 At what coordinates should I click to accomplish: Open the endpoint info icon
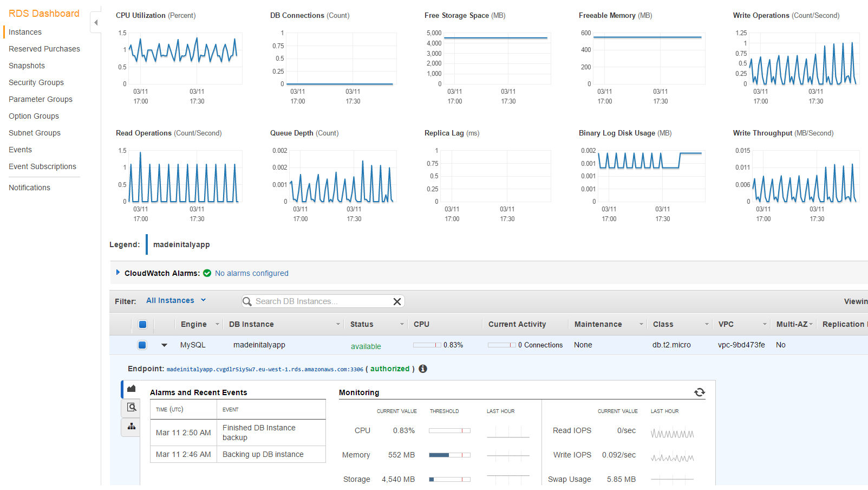pos(423,369)
